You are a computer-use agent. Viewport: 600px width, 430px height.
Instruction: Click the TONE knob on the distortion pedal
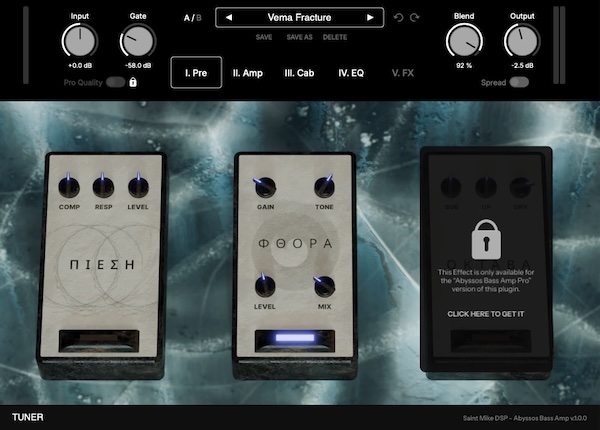(x=324, y=187)
